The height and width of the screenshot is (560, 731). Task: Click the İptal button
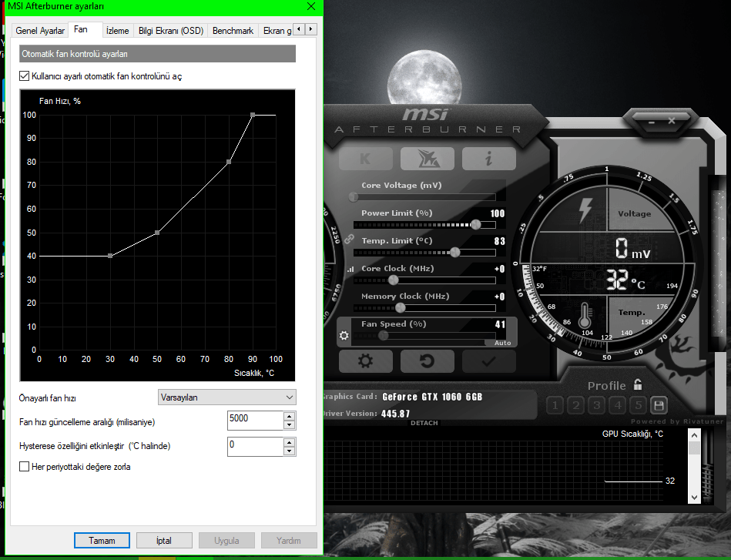coord(164,541)
